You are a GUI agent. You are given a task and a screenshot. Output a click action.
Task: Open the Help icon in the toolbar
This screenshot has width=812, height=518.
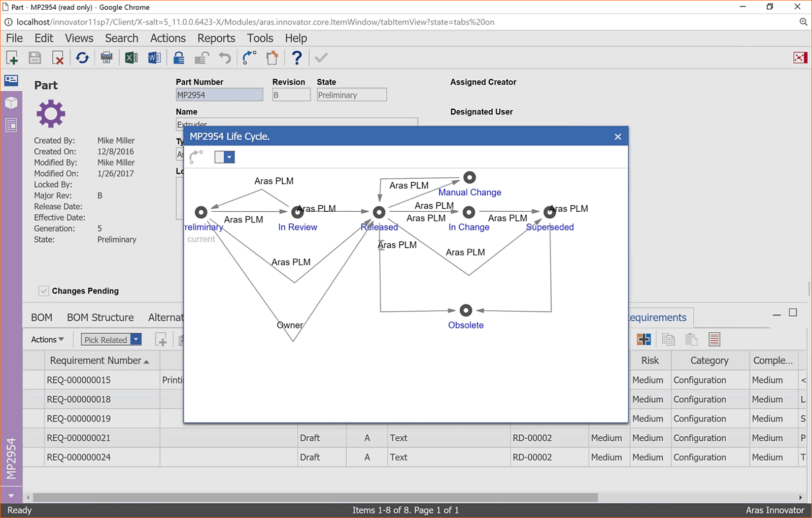click(296, 57)
